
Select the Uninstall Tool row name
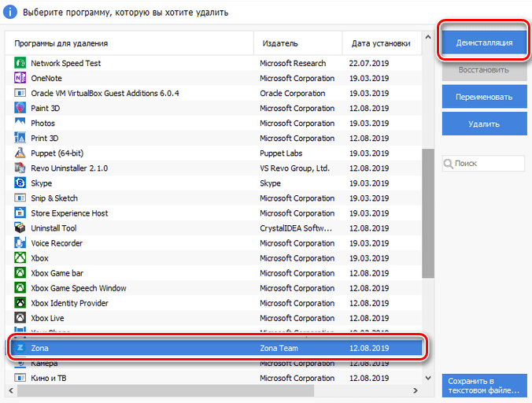point(54,228)
